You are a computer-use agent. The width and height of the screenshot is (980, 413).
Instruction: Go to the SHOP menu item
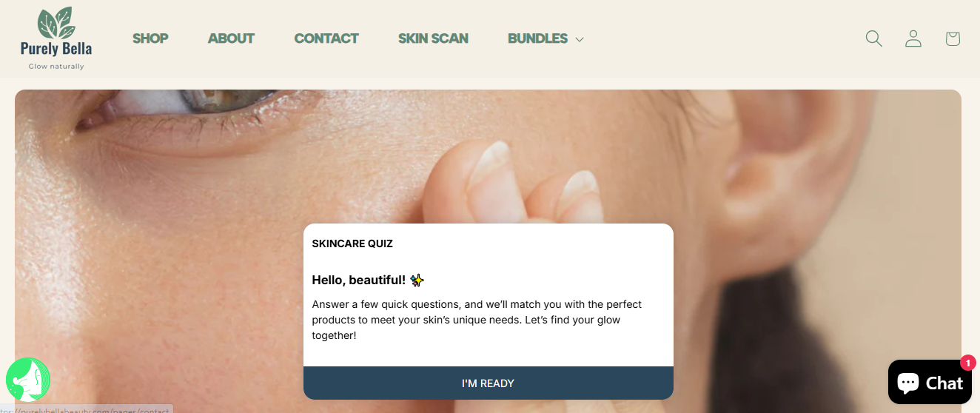(150, 38)
